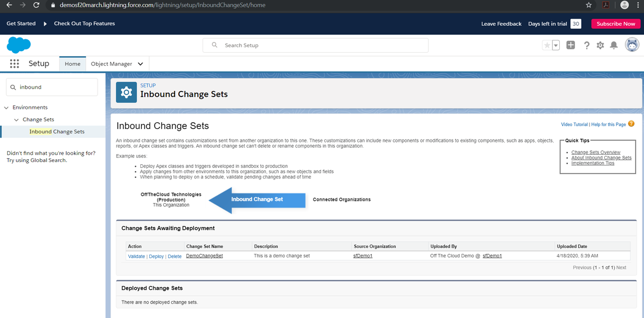Collapse the Change Sets tree node

[x=16, y=119]
